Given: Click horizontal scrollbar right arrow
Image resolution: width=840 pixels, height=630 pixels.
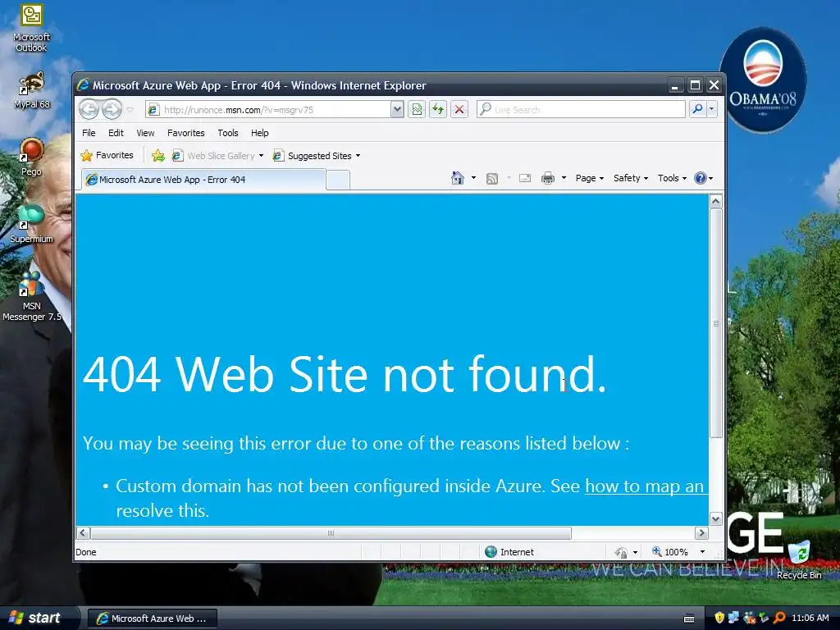Looking at the screenshot, I should (702, 533).
